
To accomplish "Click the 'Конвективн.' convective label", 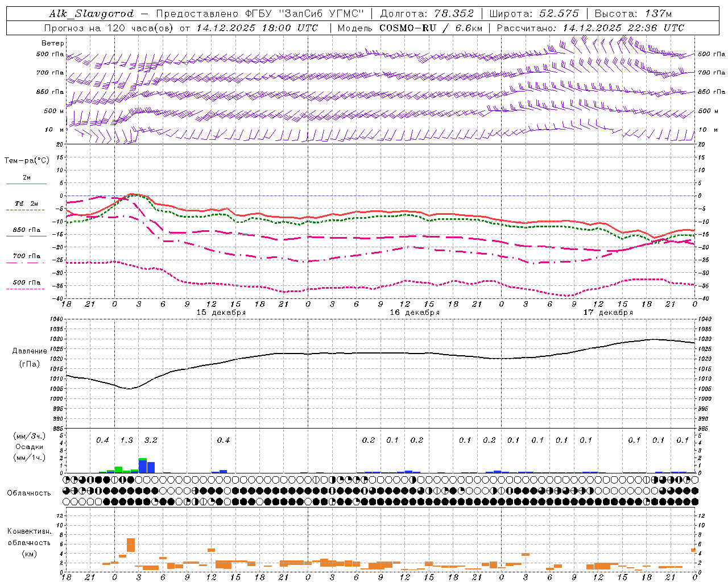I will coord(30,531).
